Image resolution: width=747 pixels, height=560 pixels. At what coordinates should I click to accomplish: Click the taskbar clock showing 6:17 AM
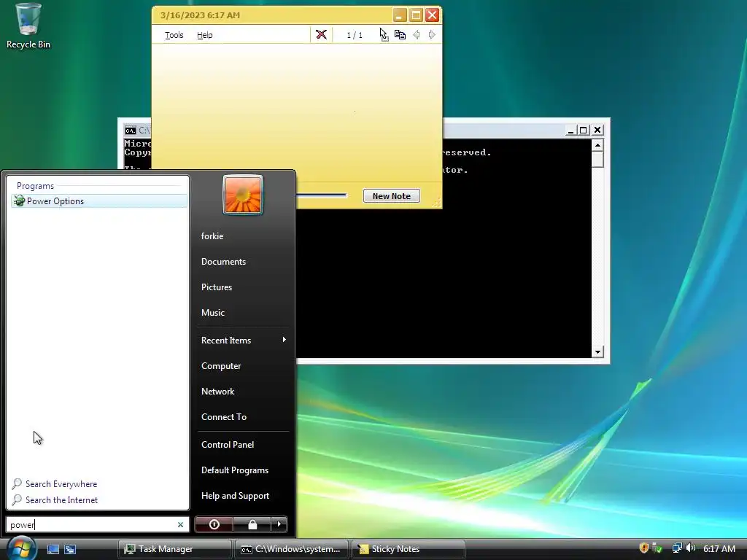[719, 548]
